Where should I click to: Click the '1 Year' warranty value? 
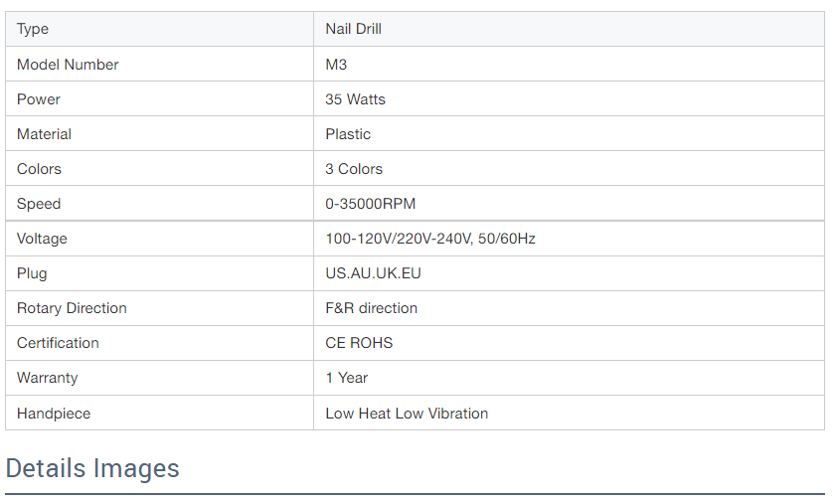click(x=346, y=378)
